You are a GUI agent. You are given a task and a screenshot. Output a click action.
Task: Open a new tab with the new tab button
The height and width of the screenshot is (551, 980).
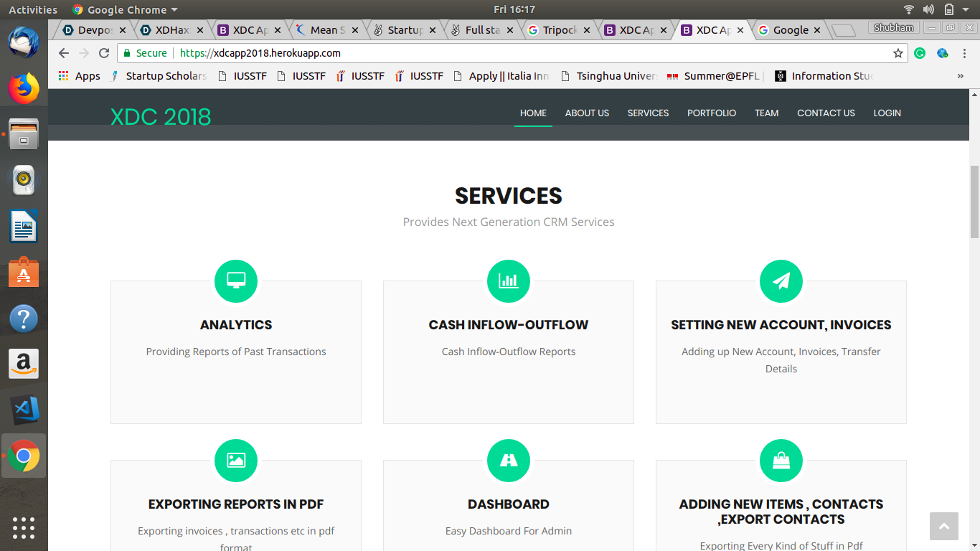(x=844, y=30)
